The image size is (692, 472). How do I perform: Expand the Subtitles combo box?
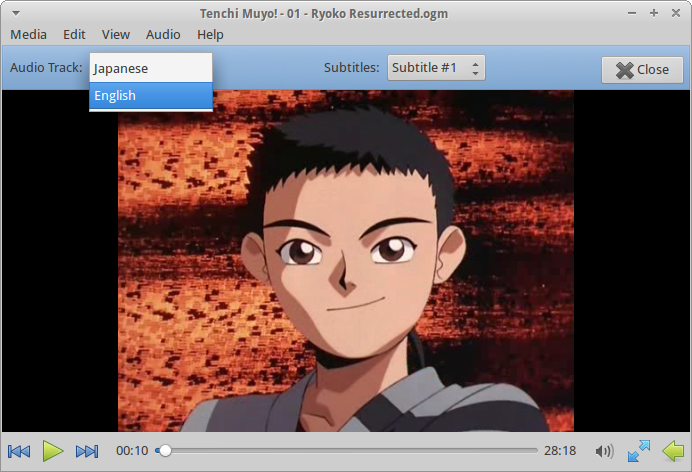(436, 68)
